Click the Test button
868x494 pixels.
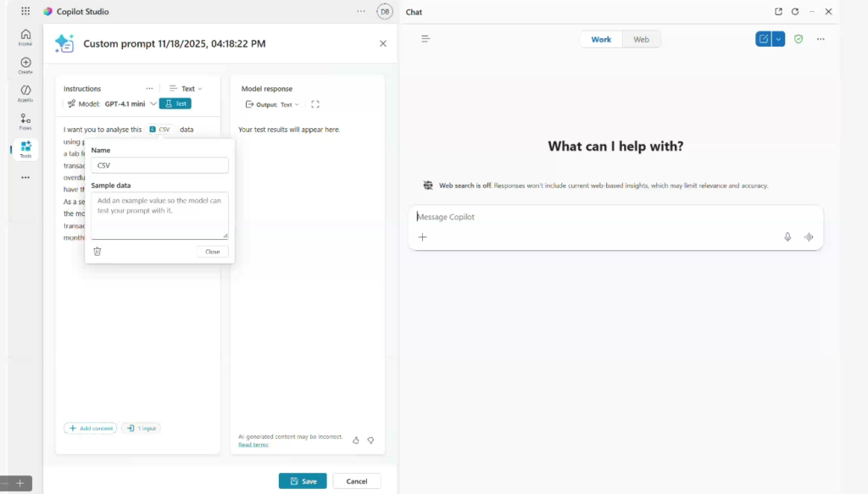click(175, 103)
